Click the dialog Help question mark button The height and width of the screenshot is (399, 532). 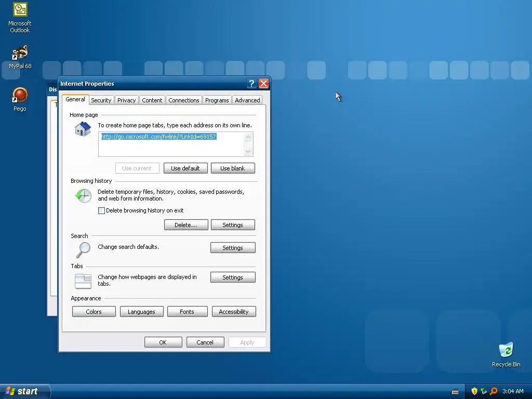click(251, 84)
